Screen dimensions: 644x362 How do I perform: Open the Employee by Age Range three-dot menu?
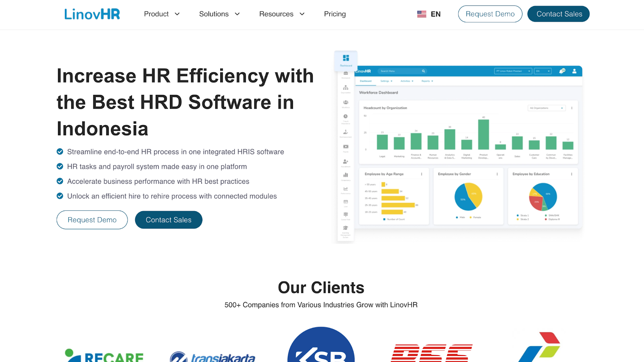click(x=421, y=174)
